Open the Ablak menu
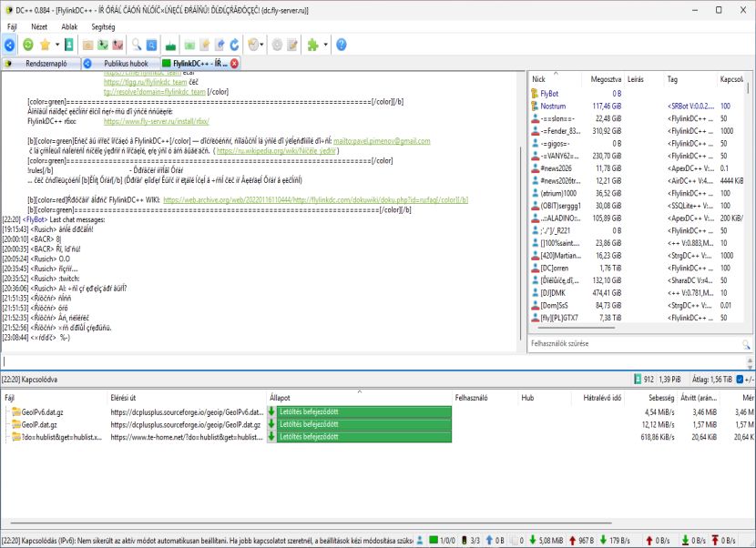 (x=69, y=27)
